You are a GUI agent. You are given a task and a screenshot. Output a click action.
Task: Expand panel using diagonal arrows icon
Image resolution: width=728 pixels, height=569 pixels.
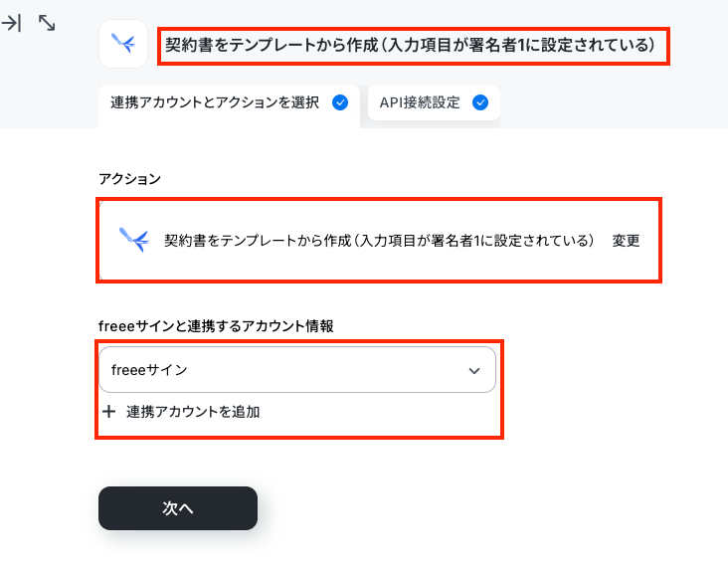(47, 23)
